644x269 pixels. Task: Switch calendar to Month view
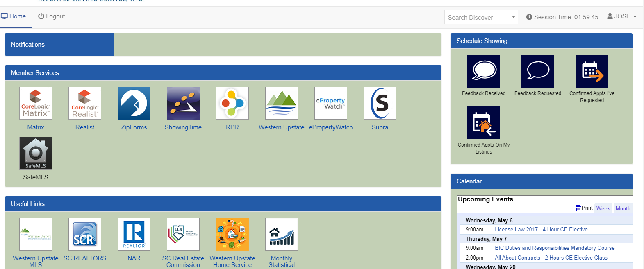tap(623, 208)
